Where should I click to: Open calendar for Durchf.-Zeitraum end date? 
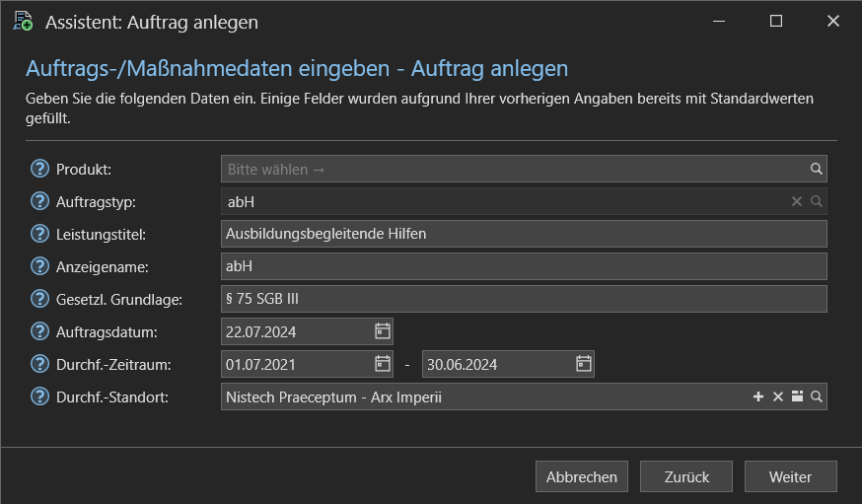coord(583,364)
